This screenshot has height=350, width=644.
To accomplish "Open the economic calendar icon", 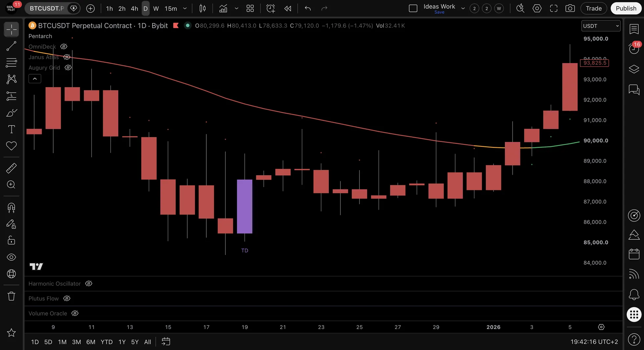I will click(634, 254).
